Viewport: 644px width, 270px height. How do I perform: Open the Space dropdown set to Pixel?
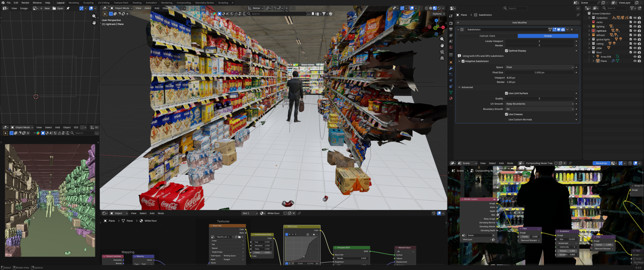coord(540,67)
